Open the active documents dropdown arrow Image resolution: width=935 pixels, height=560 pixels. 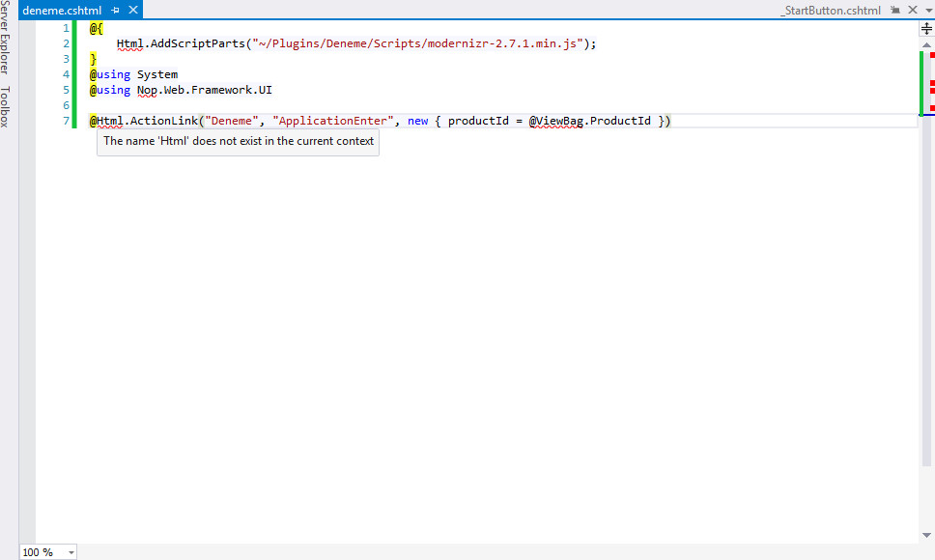pyautogui.click(x=926, y=10)
